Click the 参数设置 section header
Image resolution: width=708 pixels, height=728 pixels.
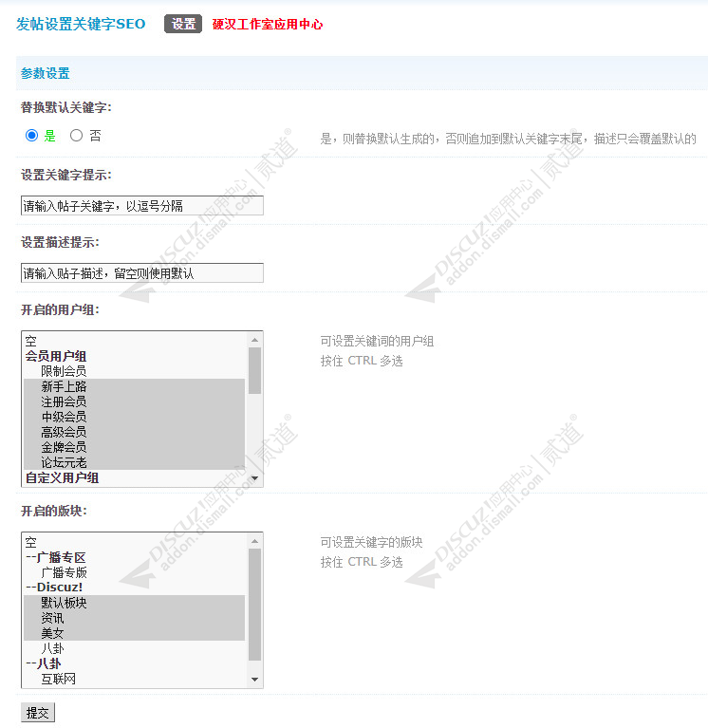pos(45,73)
